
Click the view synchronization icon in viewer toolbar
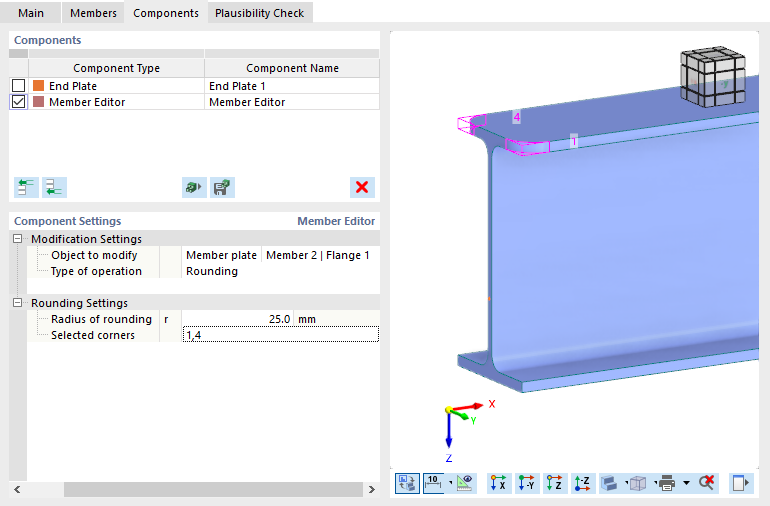(407, 483)
